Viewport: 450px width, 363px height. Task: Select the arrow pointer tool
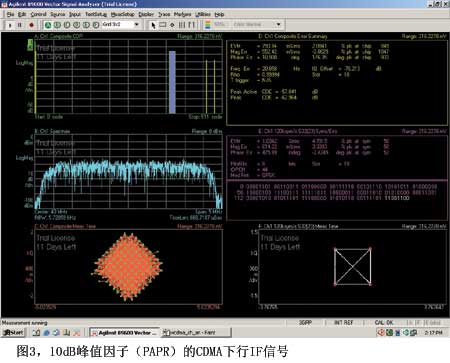[153, 25]
